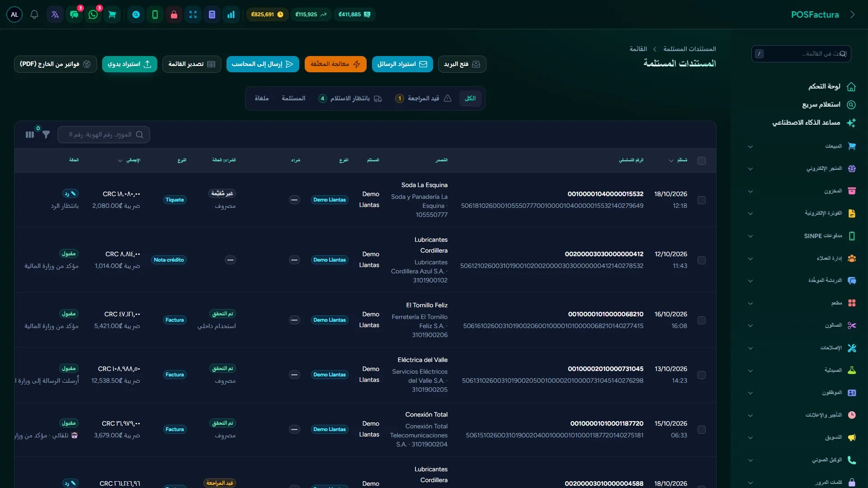Check the Conexión Total row checkbox
This screenshot has height=488, width=868.
coord(702,430)
